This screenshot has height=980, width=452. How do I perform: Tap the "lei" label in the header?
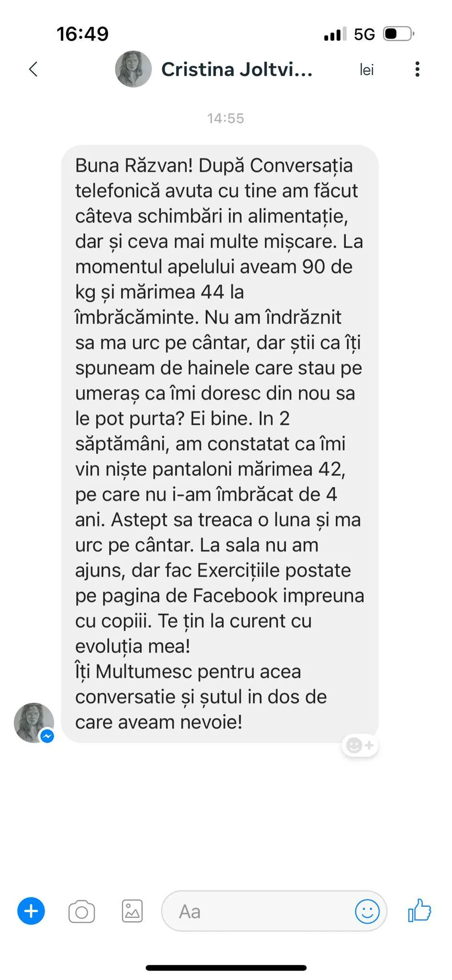366,70
